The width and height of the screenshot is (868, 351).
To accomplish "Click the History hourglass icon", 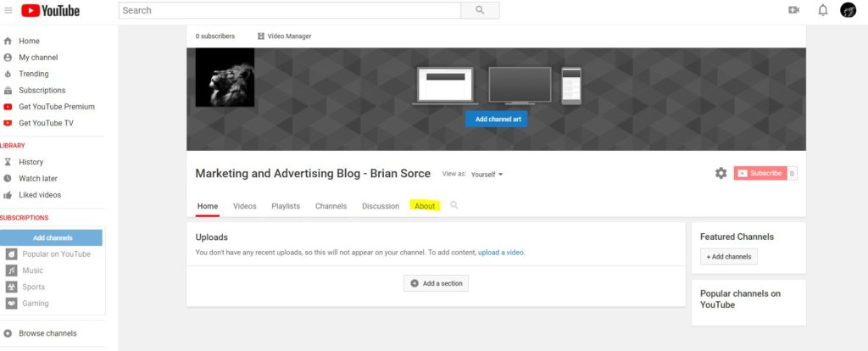I will 8,162.
